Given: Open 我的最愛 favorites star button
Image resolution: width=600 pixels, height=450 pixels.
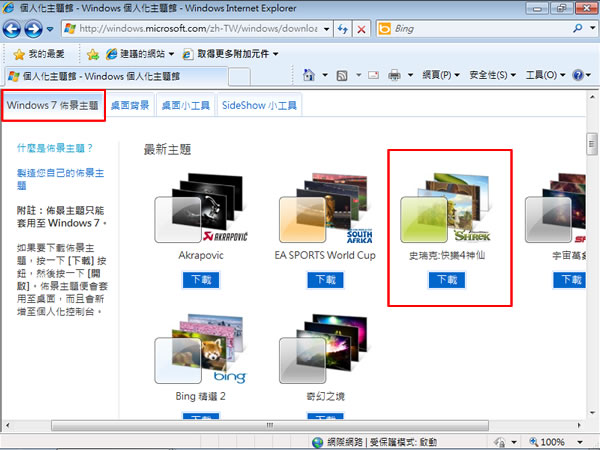Looking at the screenshot, I should click(x=38, y=54).
